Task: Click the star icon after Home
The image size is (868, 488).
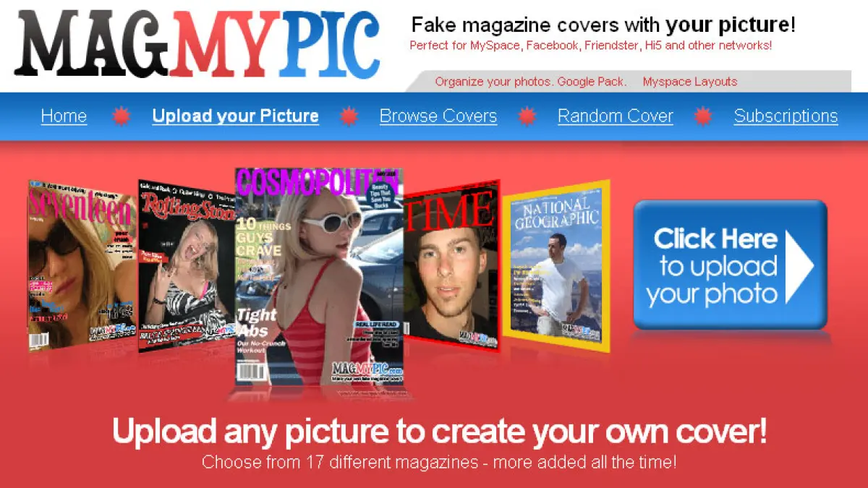Action: (x=121, y=116)
